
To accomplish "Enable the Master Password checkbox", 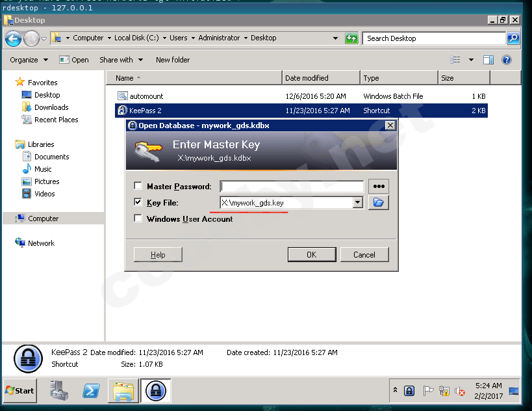I will (138, 186).
